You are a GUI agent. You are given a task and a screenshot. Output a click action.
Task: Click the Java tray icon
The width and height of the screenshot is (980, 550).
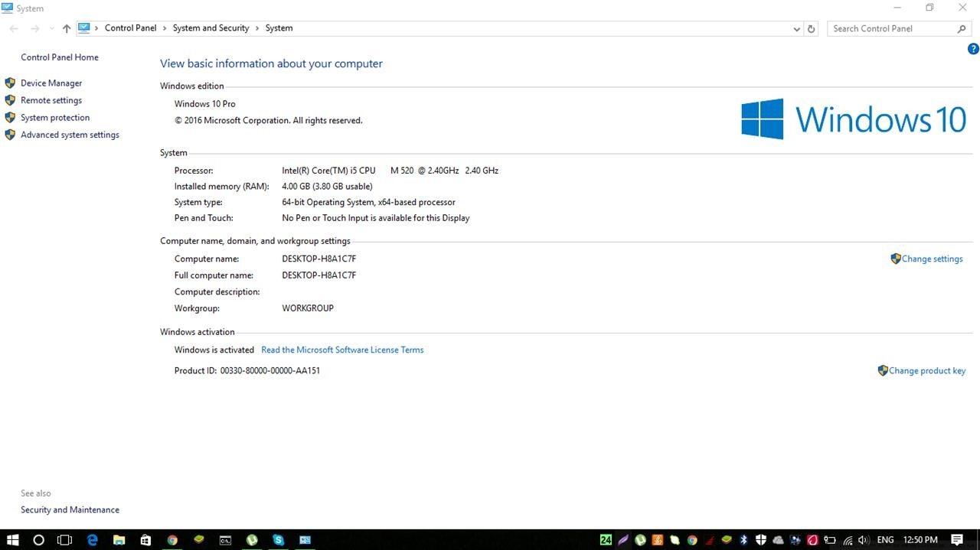point(658,540)
